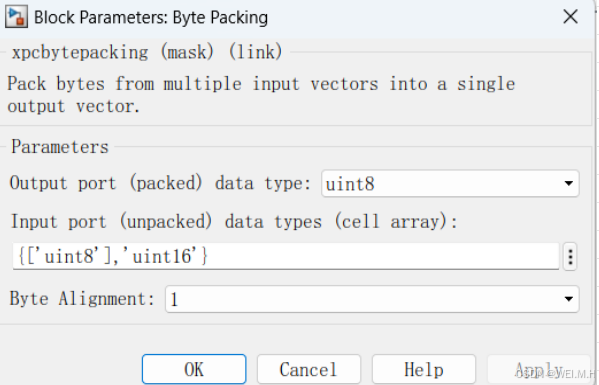Click the greyed-out Apply button
599x385 pixels.
click(x=539, y=369)
